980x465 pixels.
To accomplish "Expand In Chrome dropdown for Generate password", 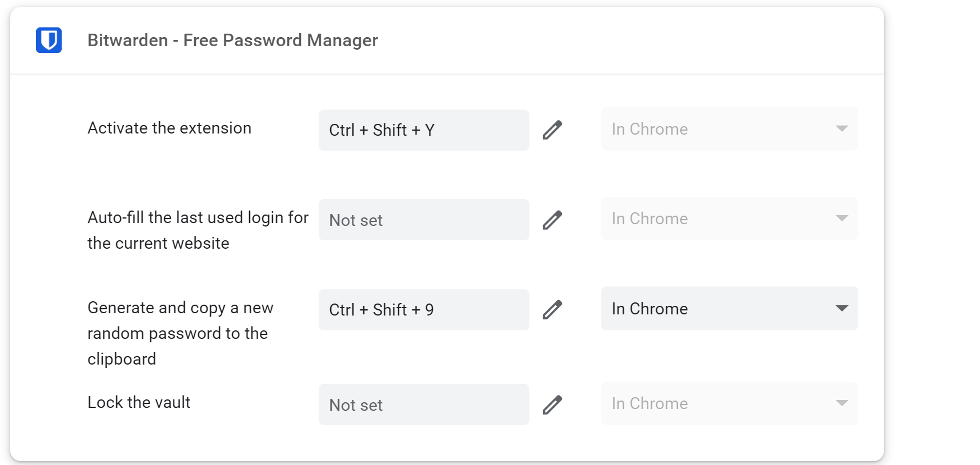I will tap(729, 309).
